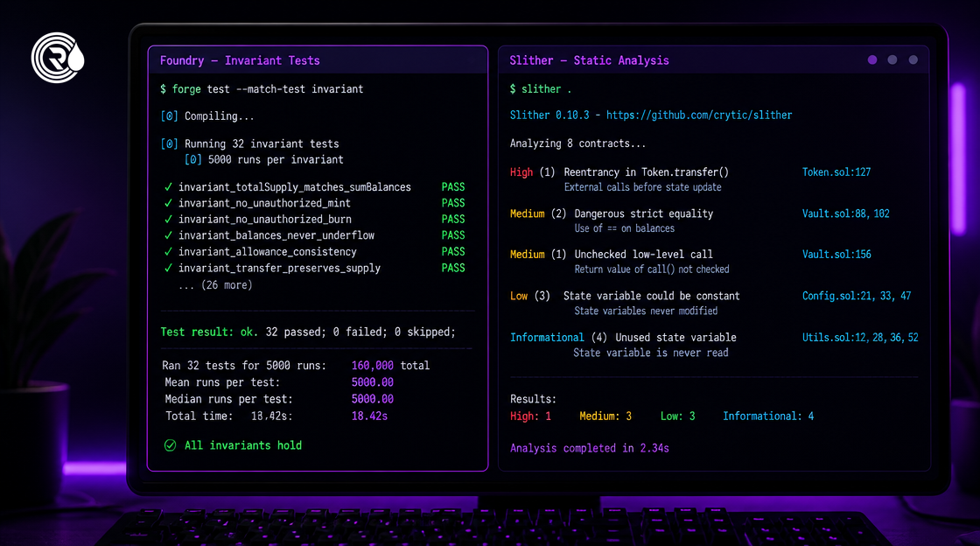Open the Utils.sol:12, 28, 36, 52 reference

click(x=860, y=338)
